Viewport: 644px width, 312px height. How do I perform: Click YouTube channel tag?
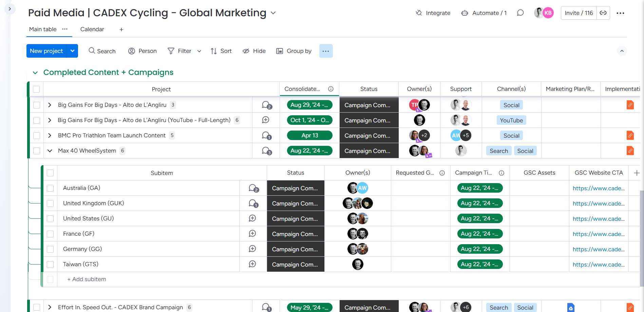511,120
